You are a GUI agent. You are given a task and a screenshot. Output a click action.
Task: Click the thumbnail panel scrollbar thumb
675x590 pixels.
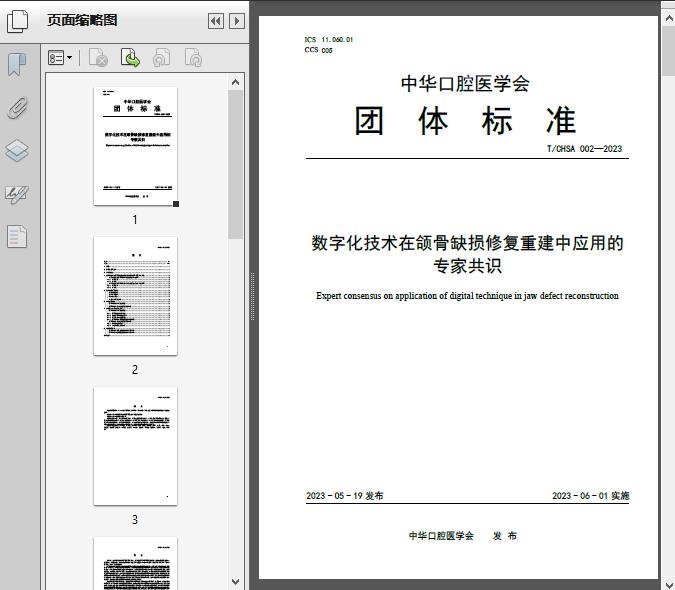pos(235,164)
